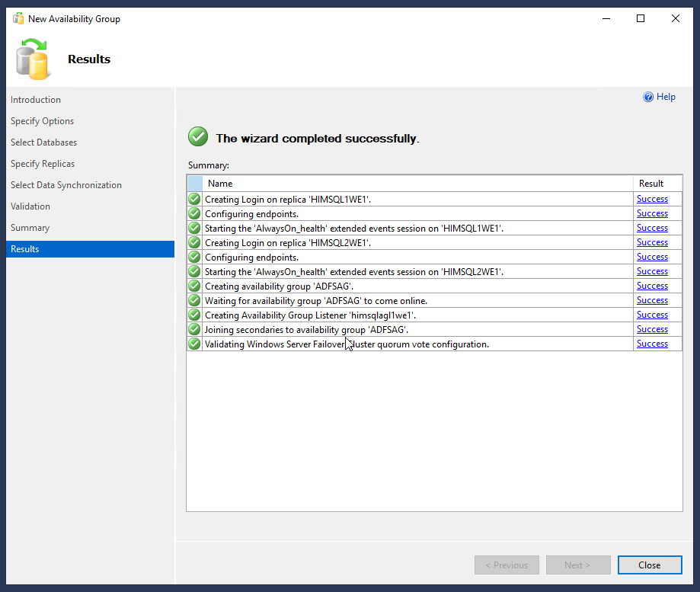This screenshot has width=700, height=592.
Task: Open the Help link
Action: tap(666, 97)
